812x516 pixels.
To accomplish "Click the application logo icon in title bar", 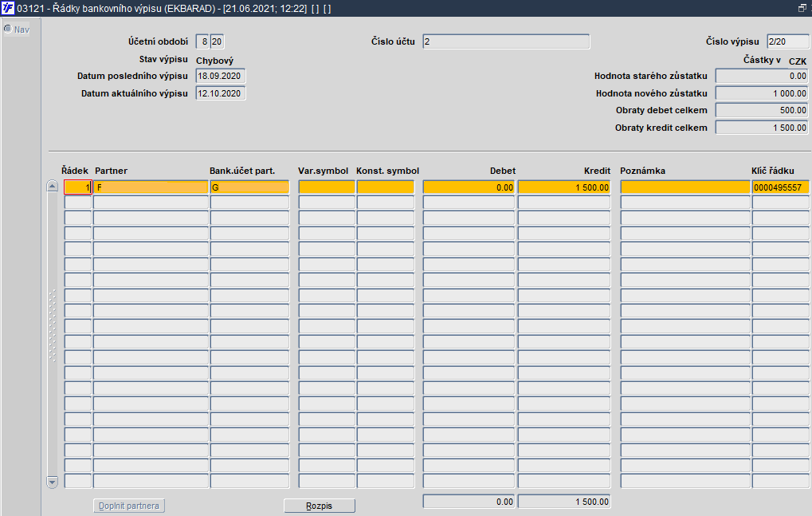I will [x=8, y=8].
